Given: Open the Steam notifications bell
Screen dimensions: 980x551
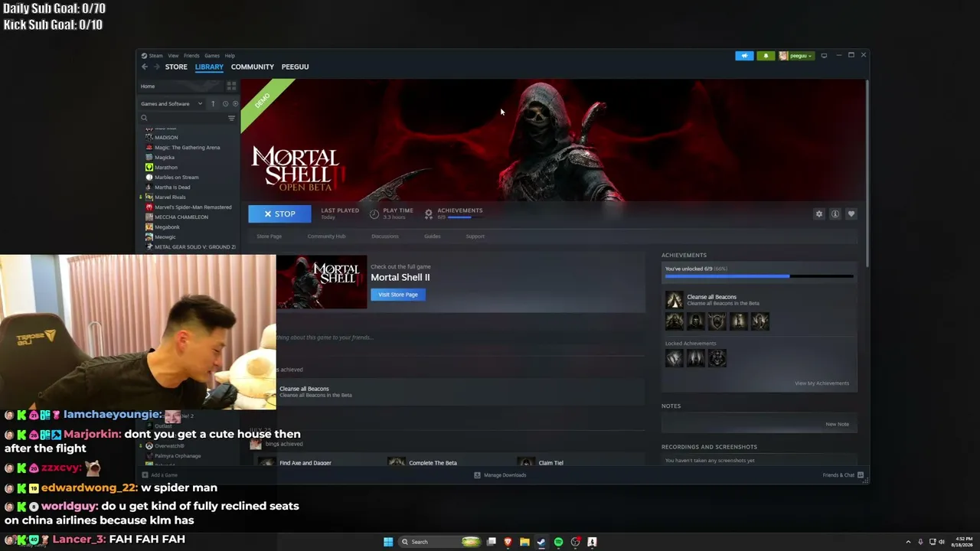Looking at the screenshot, I should pyautogui.click(x=766, y=56).
